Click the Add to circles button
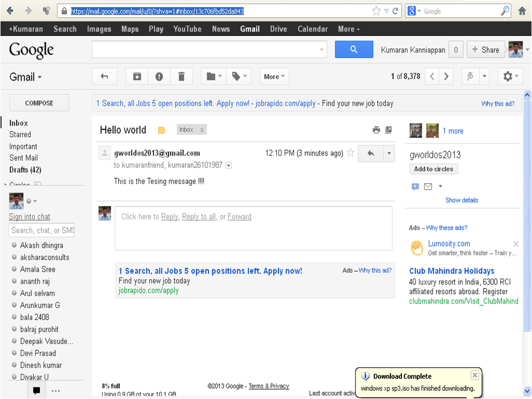 pyautogui.click(x=434, y=169)
